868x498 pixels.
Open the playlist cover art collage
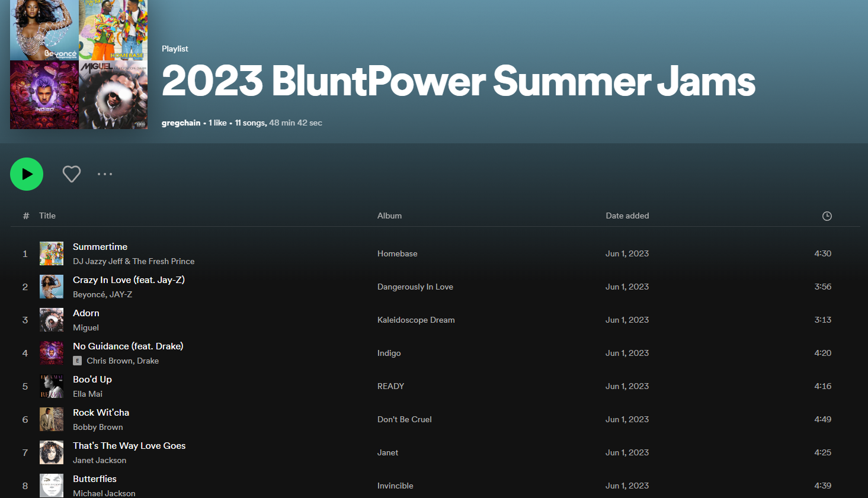point(79,65)
